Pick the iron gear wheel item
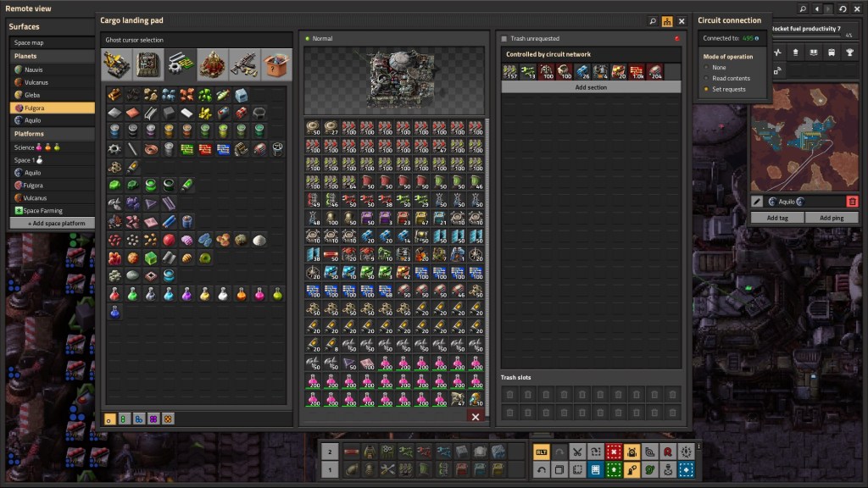The width and height of the screenshot is (868, 488). [115, 148]
